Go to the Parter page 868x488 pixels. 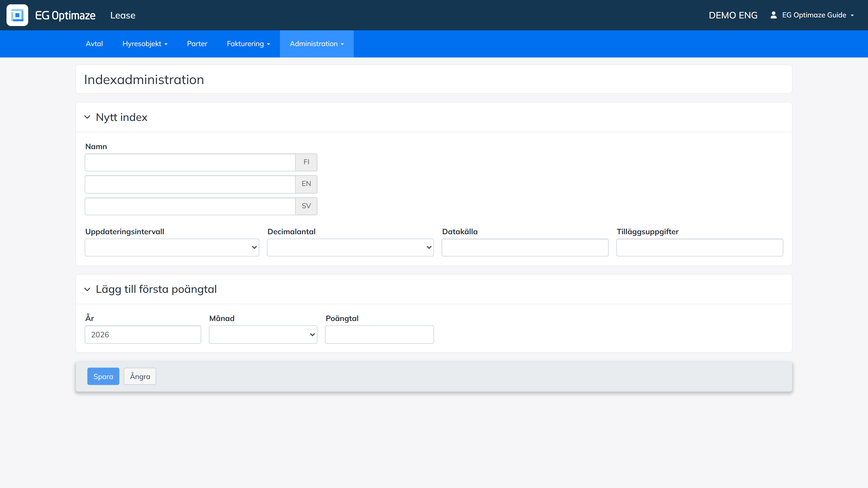(x=197, y=44)
